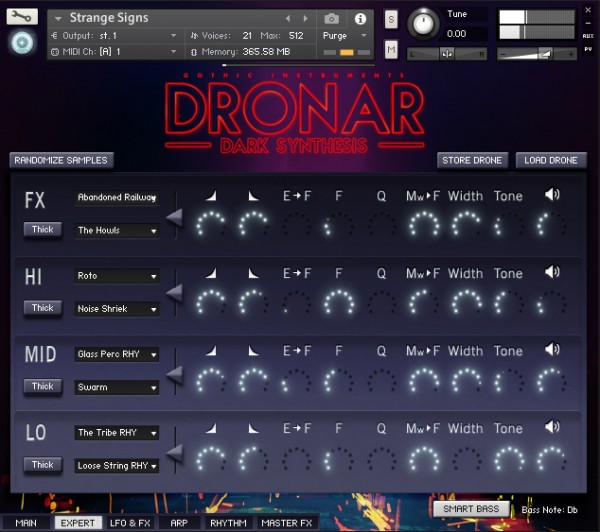Adjust the FX row Width knob
Viewport: 600px width, 532px height.
466,224
